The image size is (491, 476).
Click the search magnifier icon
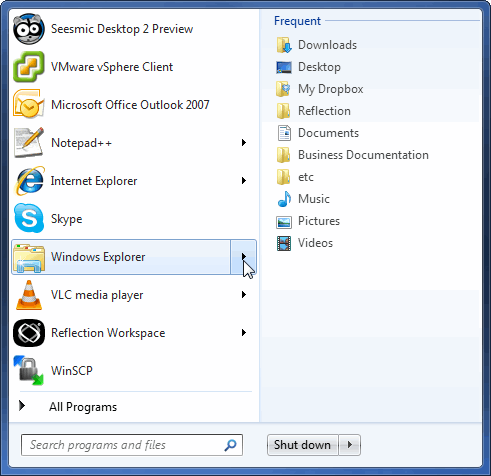point(230,445)
